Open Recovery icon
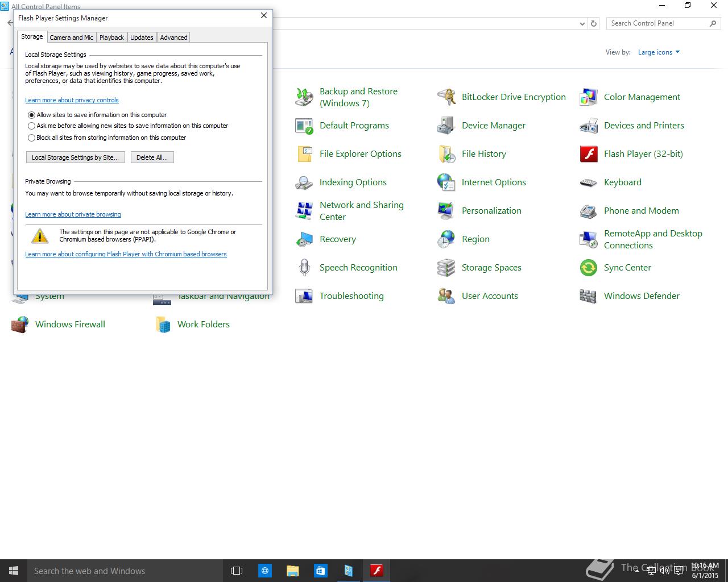Image resolution: width=728 pixels, height=582 pixels. point(304,239)
